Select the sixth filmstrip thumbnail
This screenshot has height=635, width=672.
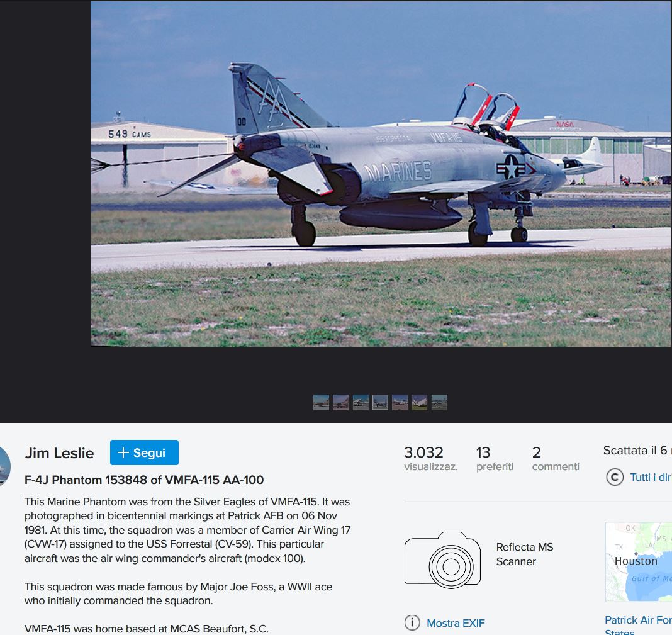coord(420,403)
